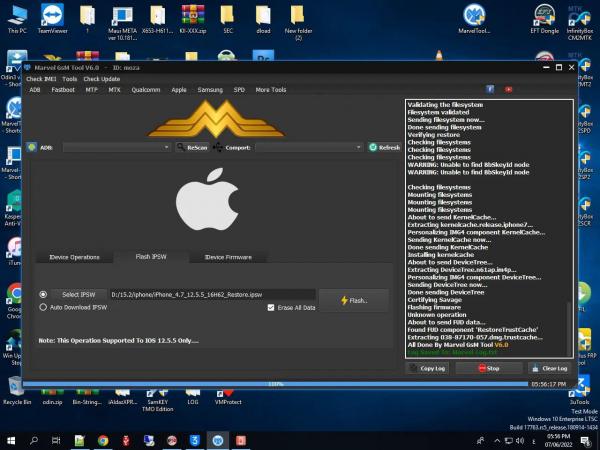Open the IDevice Firmware tab
The height and width of the screenshot is (450, 600).
tap(228, 257)
